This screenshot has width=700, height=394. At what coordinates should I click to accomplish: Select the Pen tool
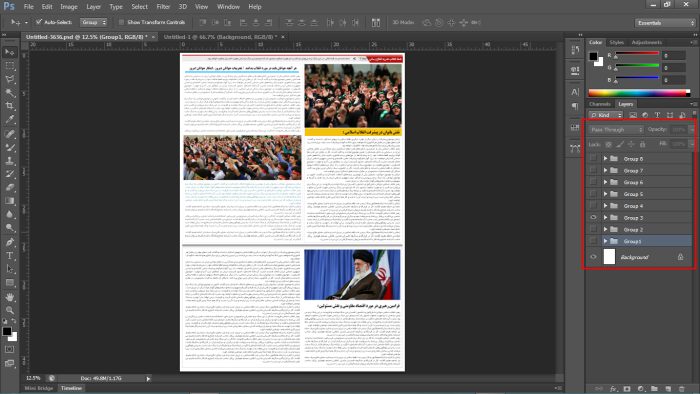tap(9, 242)
